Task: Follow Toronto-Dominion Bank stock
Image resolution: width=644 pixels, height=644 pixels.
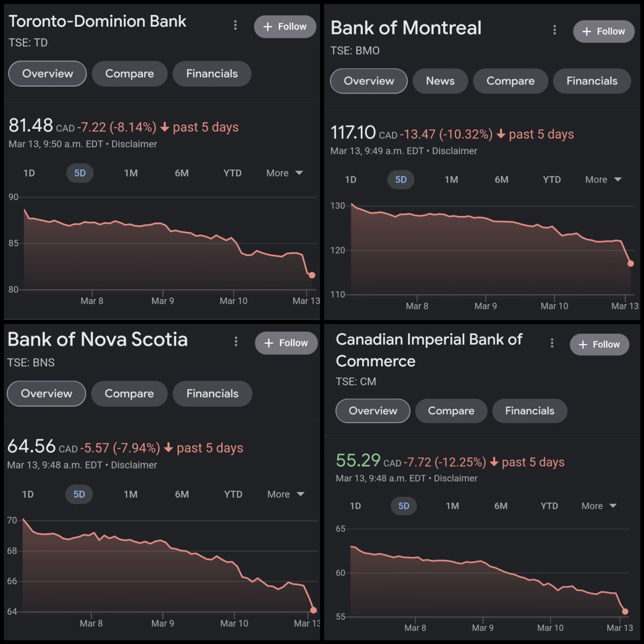Action: [285, 27]
